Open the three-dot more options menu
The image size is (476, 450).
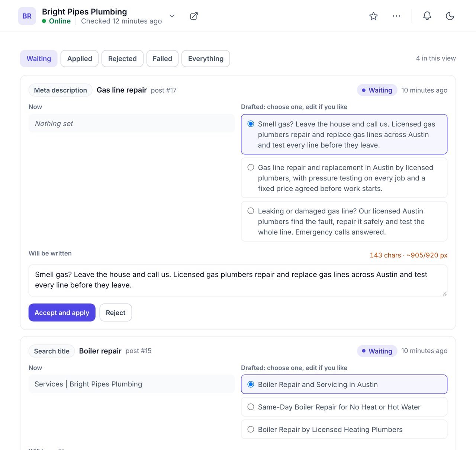click(x=396, y=16)
